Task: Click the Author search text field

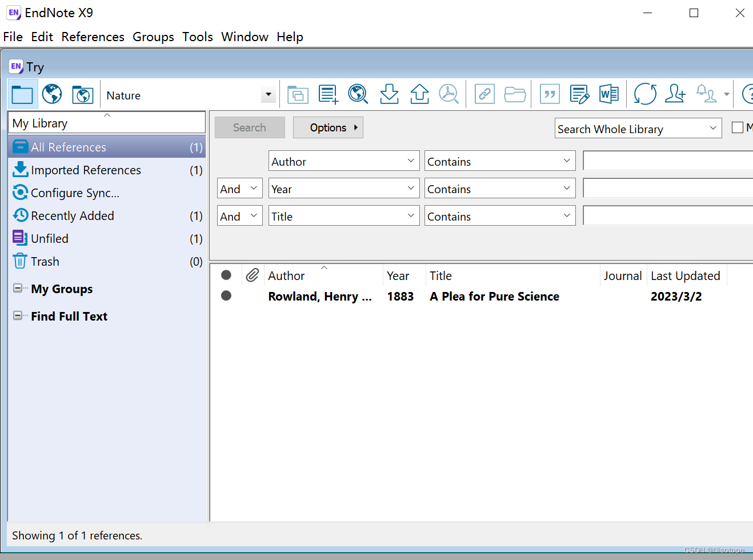Action: point(667,161)
